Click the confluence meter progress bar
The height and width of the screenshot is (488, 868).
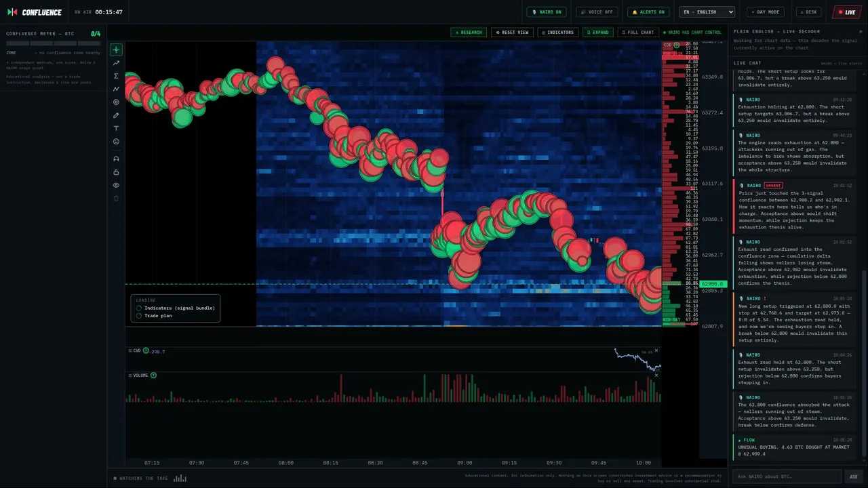pos(53,43)
